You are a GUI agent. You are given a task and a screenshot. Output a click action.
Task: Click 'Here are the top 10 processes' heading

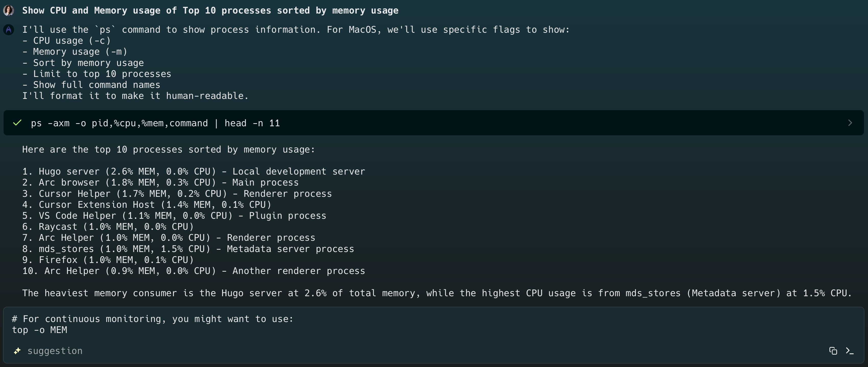[x=169, y=150]
